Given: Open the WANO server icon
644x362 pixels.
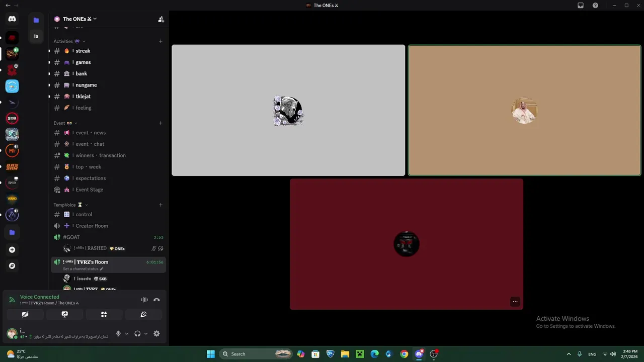Looking at the screenshot, I should (x=12, y=199).
